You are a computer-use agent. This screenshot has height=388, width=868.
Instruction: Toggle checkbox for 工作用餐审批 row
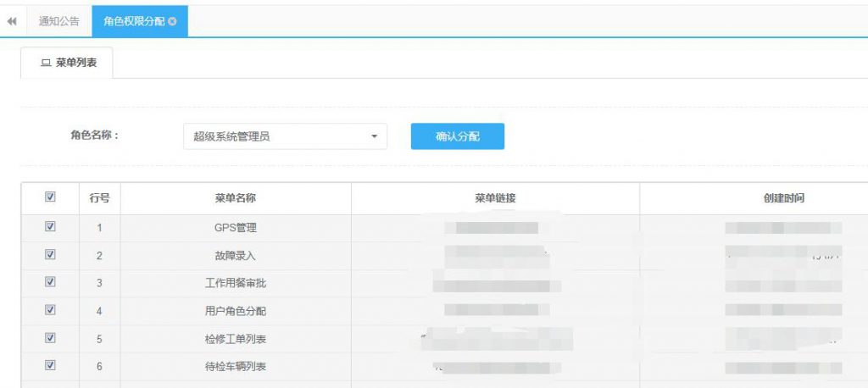pyautogui.click(x=50, y=282)
